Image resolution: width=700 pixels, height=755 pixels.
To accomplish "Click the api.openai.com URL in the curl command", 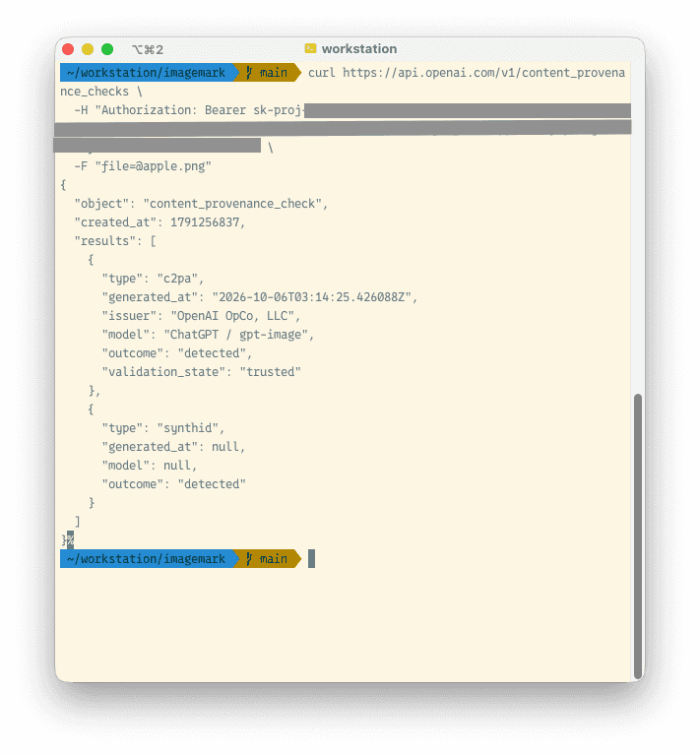I will click(x=483, y=73).
